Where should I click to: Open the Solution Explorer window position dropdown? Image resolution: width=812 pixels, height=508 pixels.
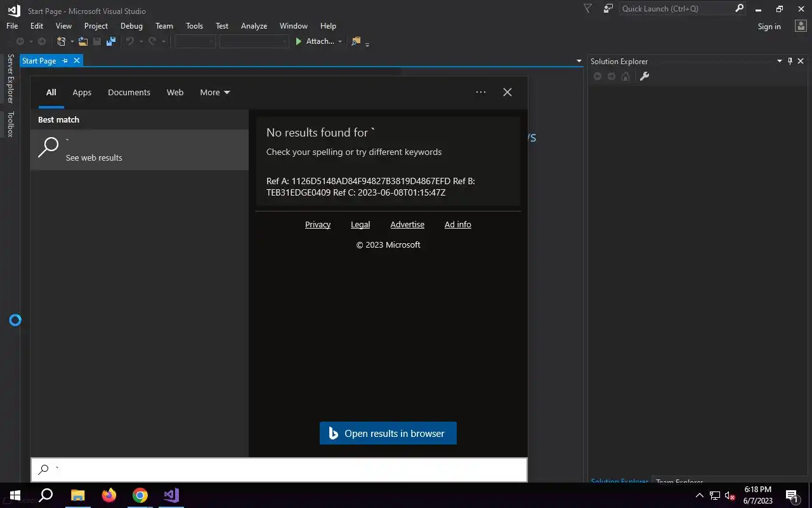[x=780, y=61]
